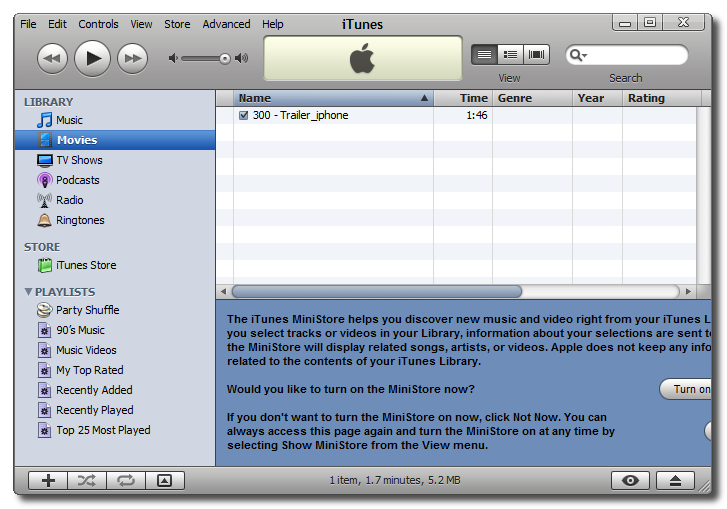
Task: Switch to Cover Flow view
Action: [x=536, y=55]
